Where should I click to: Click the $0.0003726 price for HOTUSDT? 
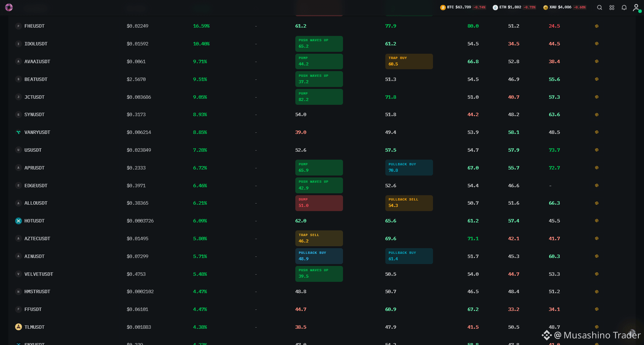(140, 221)
